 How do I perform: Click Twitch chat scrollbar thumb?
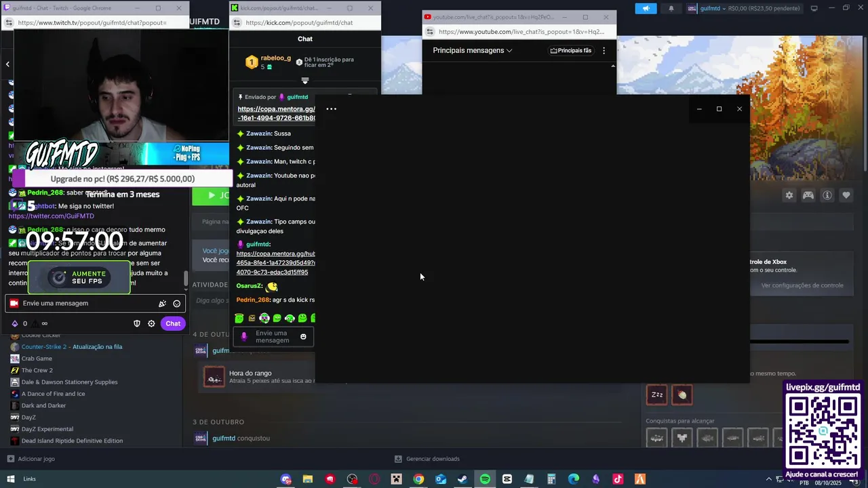click(186, 279)
